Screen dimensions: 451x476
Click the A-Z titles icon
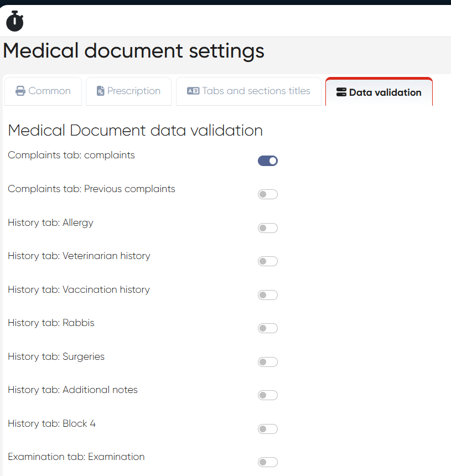click(193, 91)
